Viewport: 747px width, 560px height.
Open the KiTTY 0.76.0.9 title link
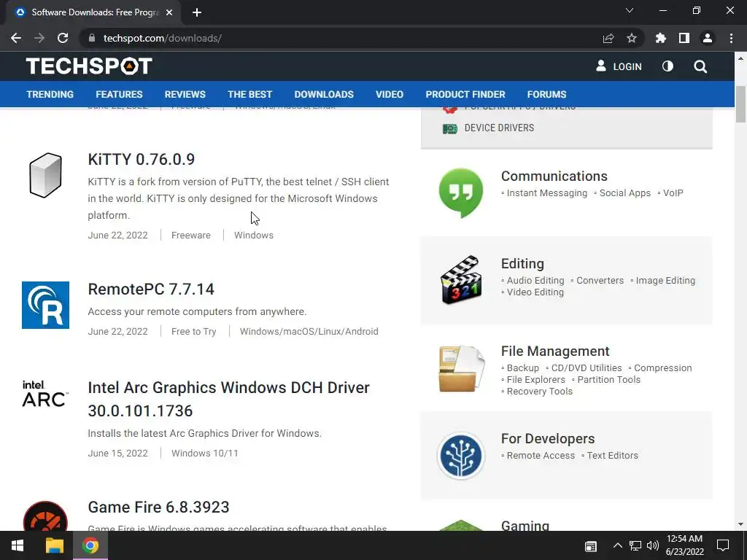(x=141, y=159)
